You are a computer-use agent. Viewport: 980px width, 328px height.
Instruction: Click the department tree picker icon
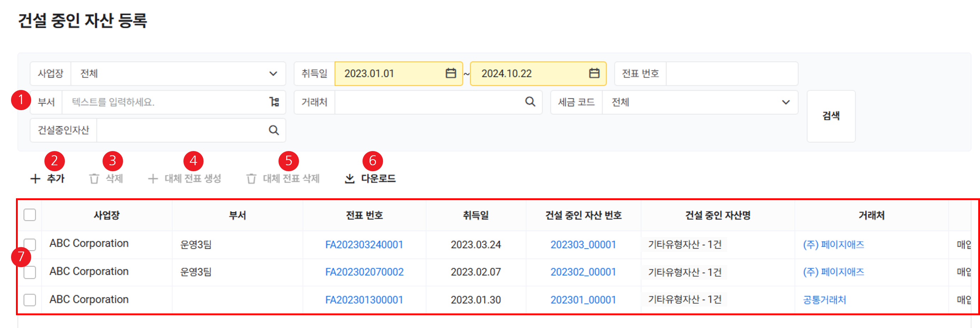pos(274,102)
